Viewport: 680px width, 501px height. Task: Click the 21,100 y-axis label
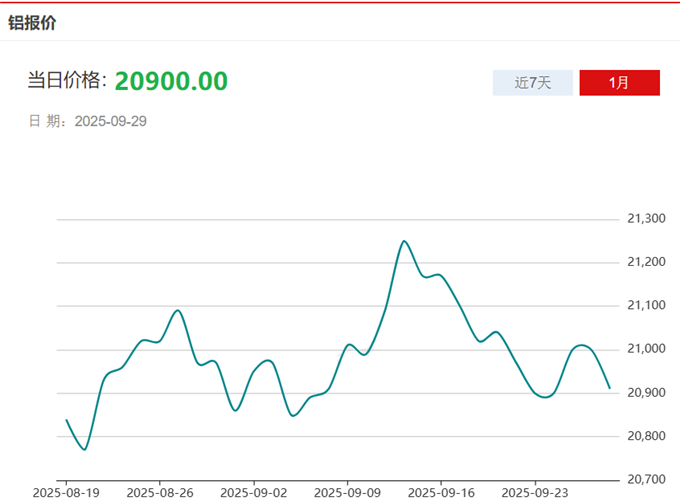point(645,305)
